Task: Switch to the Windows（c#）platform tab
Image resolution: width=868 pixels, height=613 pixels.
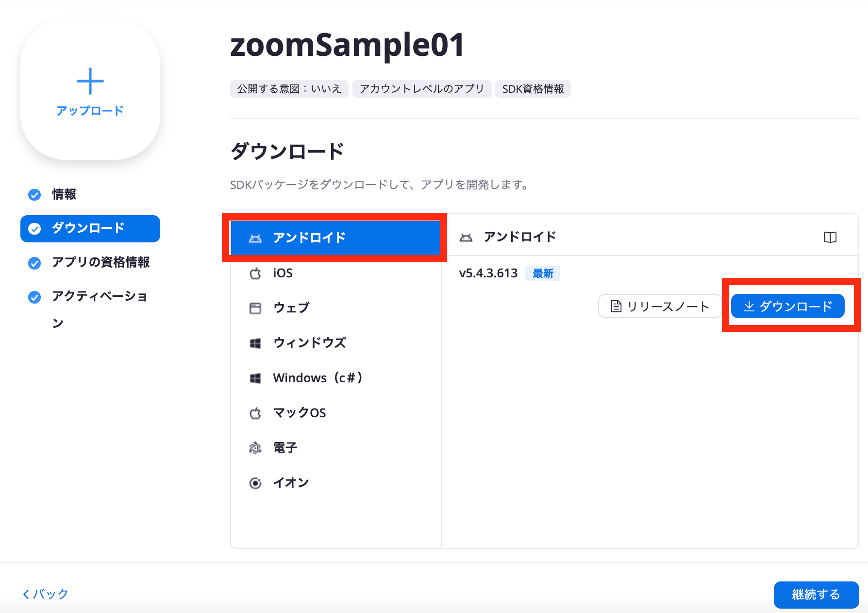Action: click(318, 377)
